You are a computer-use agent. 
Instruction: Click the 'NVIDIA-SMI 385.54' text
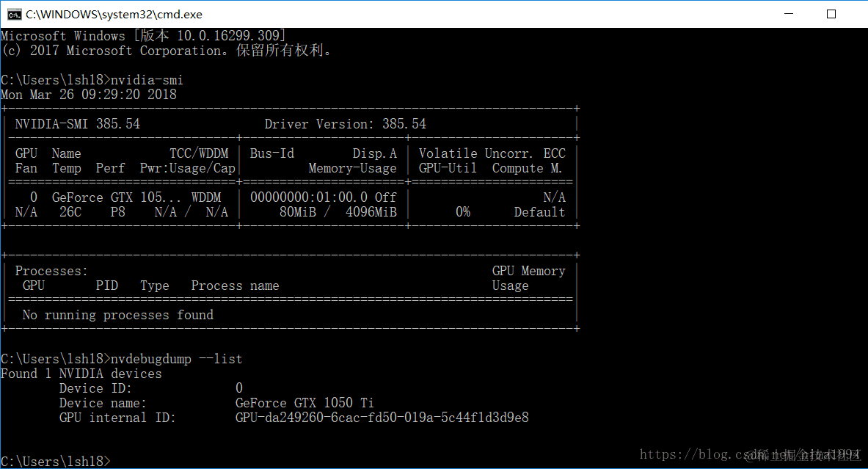[x=78, y=124]
